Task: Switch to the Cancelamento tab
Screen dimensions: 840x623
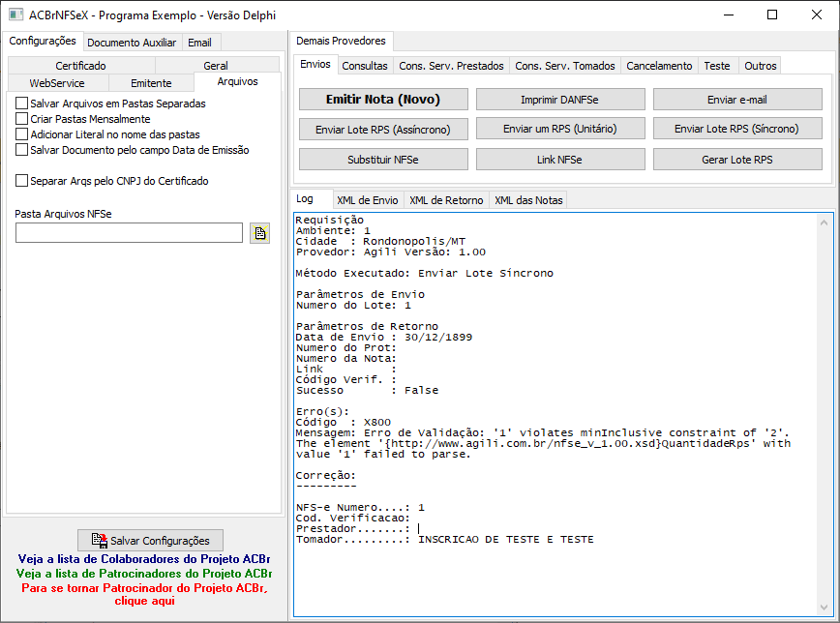Action: coord(659,66)
